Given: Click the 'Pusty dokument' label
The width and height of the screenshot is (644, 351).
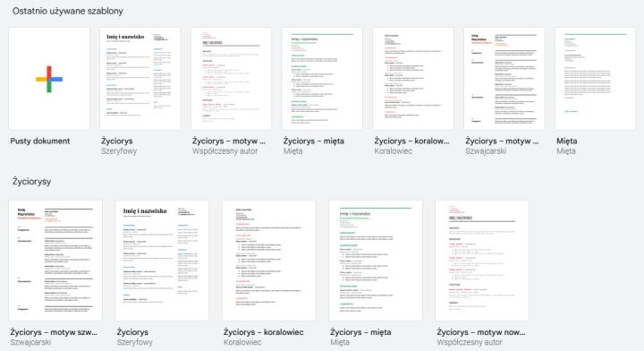Looking at the screenshot, I should (x=40, y=141).
